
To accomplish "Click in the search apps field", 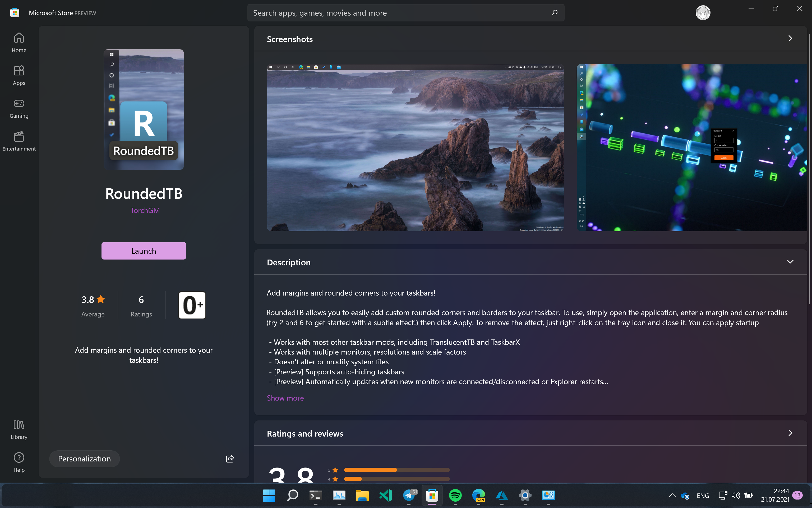I will click(x=406, y=13).
